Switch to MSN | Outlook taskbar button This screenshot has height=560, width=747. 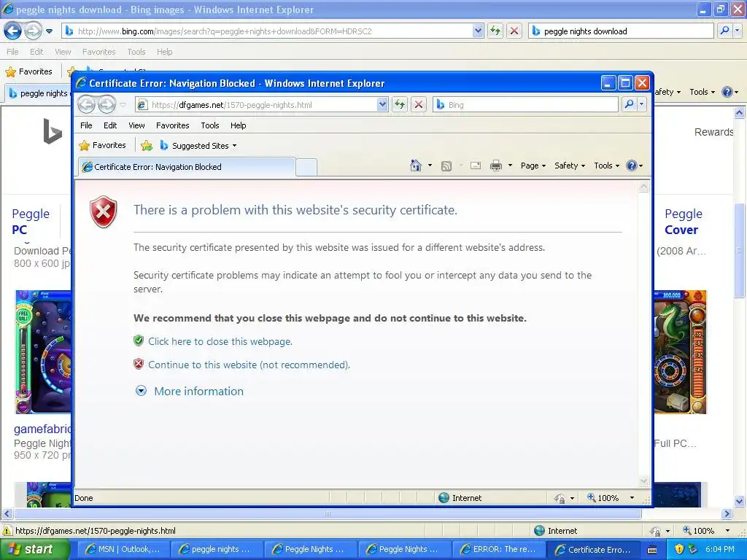[123, 549]
